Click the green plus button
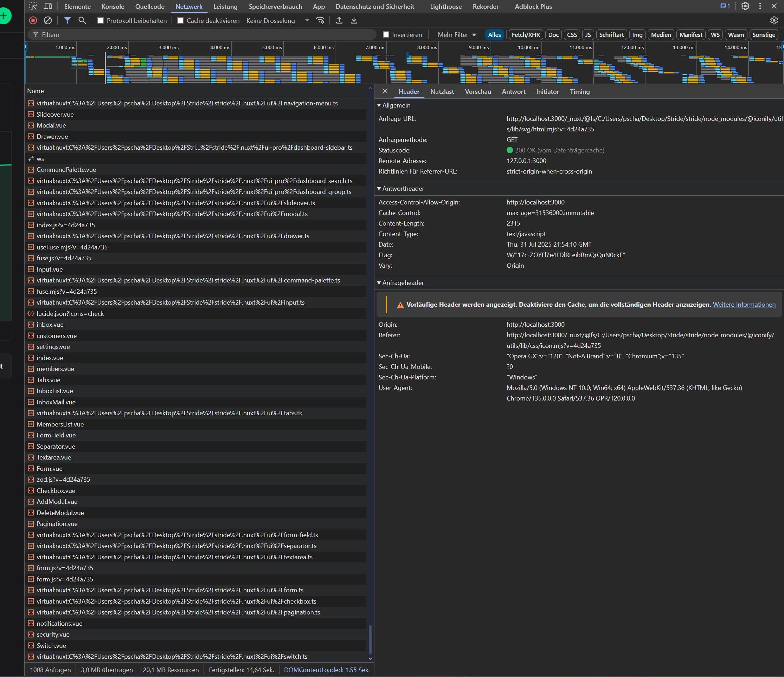Screen dimensions: 784x677 coord(4,16)
